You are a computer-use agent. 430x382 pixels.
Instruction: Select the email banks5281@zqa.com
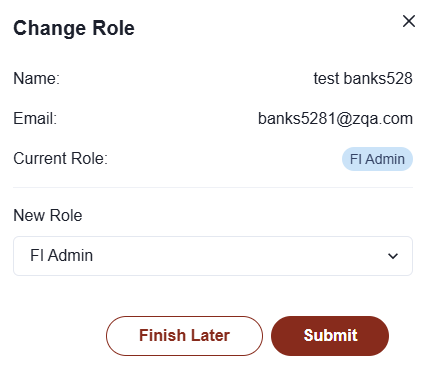pyautogui.click(x=335, y=119)
